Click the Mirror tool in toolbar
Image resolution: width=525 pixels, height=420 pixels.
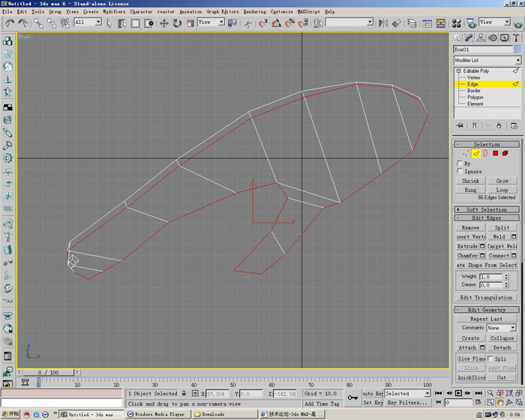pyautogui.click(x=382, y=23)
